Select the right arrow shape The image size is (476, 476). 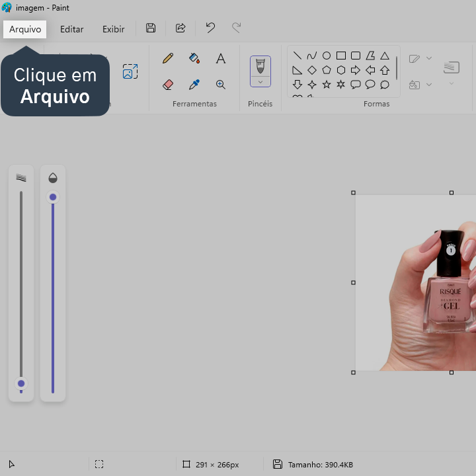click(356, 70)
